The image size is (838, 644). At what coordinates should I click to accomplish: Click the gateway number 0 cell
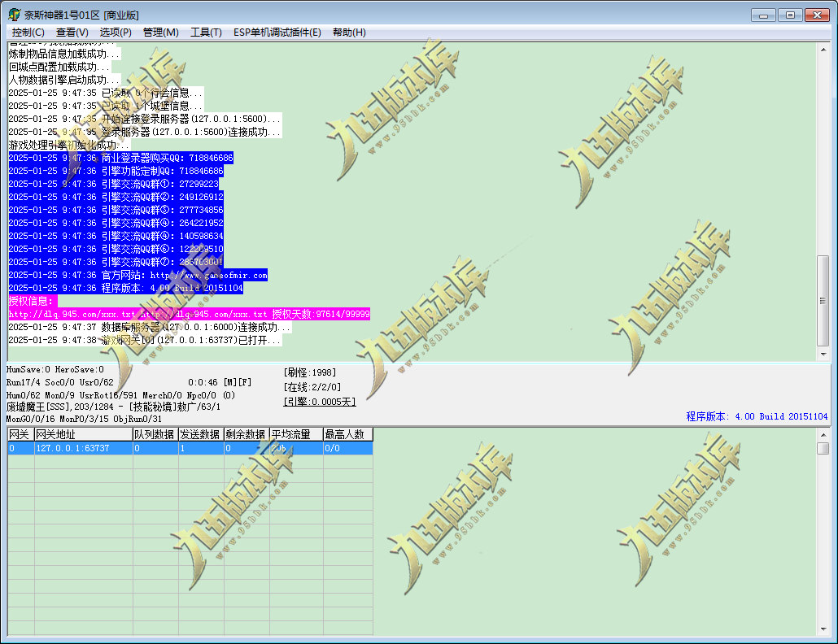(x=21, y=449)
